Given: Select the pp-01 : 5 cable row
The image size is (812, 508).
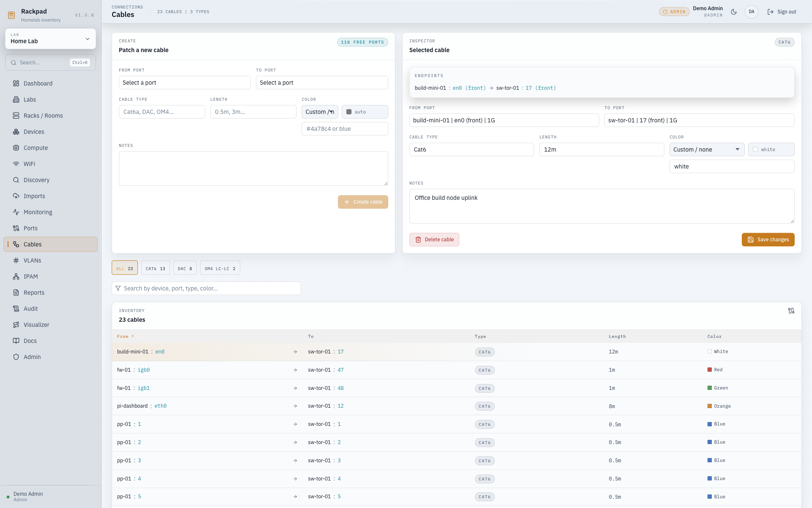Looking at the screenshot, I should click(x=456, y=497).
